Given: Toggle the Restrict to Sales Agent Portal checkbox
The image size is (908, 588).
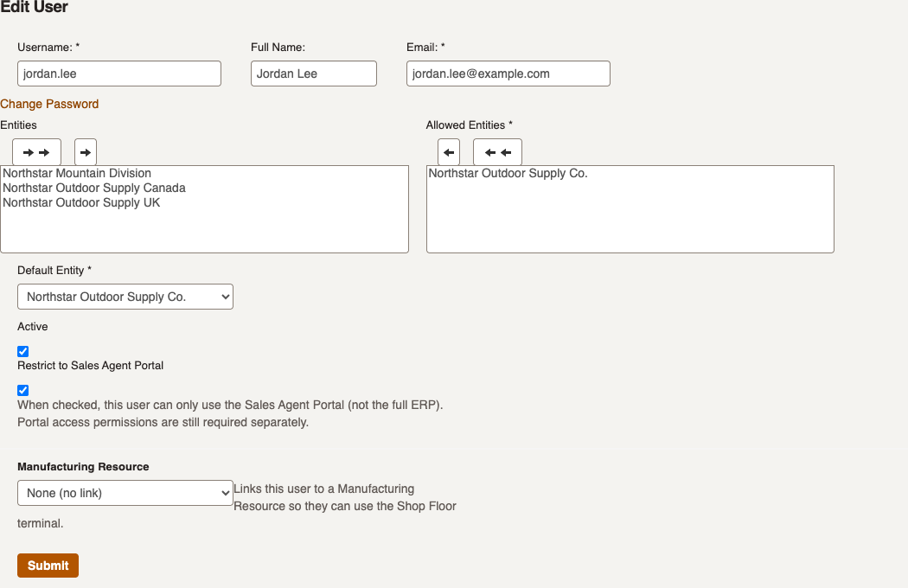Looking at the screenshot, I should point(23,391).
